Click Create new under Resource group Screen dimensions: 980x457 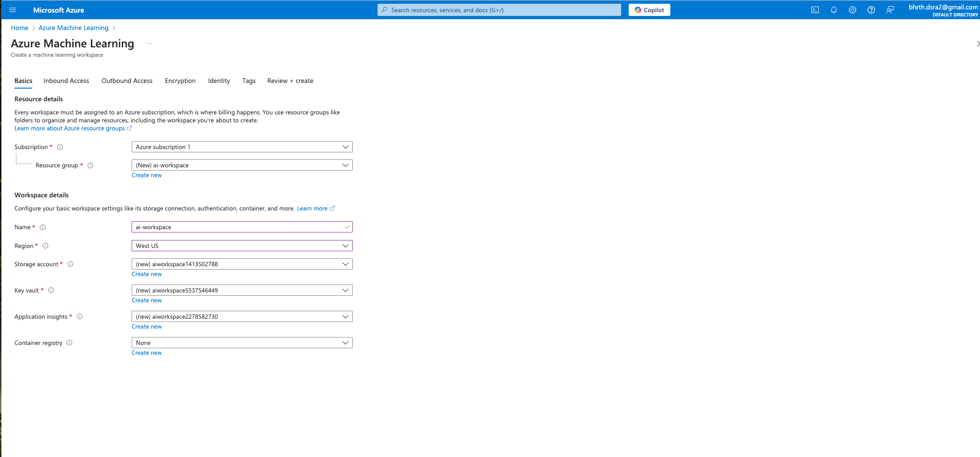pyautogui.click(x=147, y=175)
